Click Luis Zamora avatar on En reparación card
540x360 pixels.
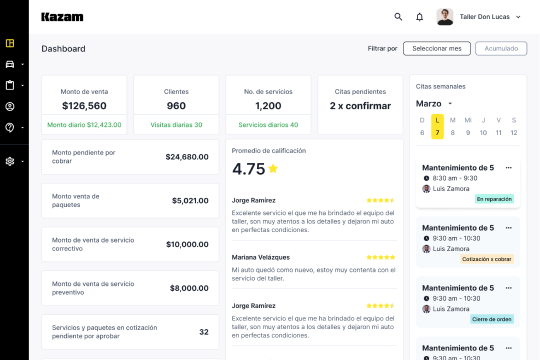[x=426, y=188]
